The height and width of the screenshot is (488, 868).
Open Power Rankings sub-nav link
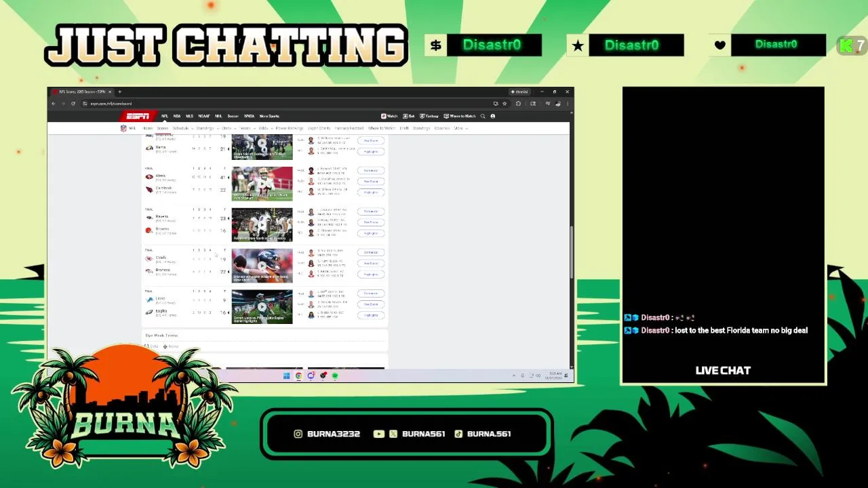[x=290, y=128]
